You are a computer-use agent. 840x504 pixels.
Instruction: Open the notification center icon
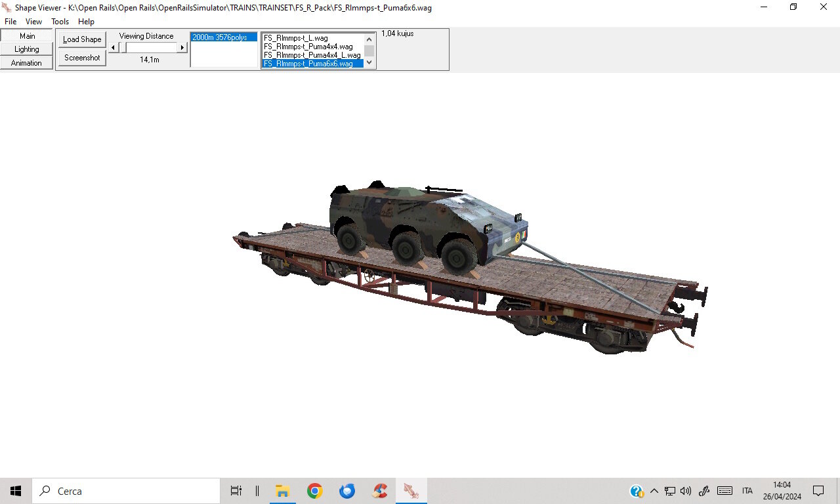(x=818, y=491)
